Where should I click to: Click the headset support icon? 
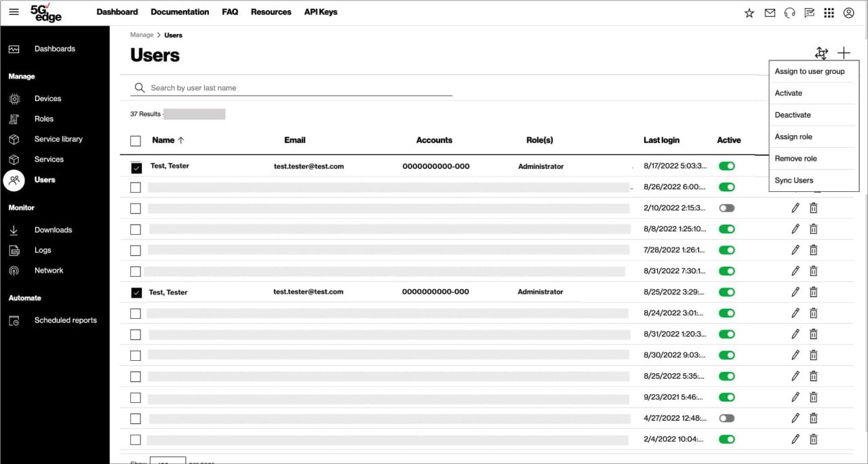coord(789,13)
